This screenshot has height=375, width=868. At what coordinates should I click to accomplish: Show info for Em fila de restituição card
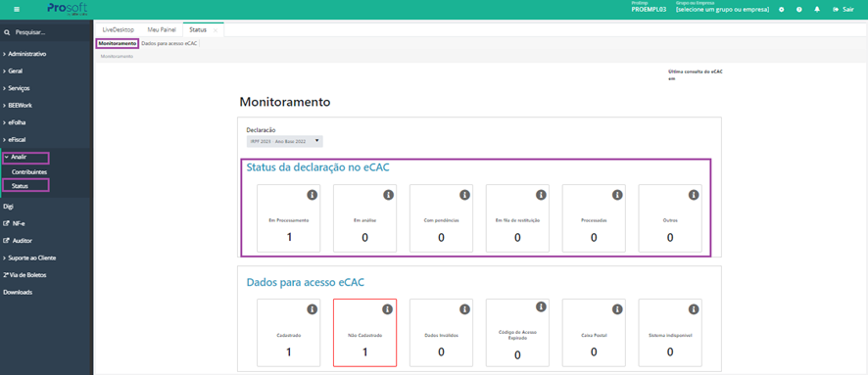[x=541, y=195]
